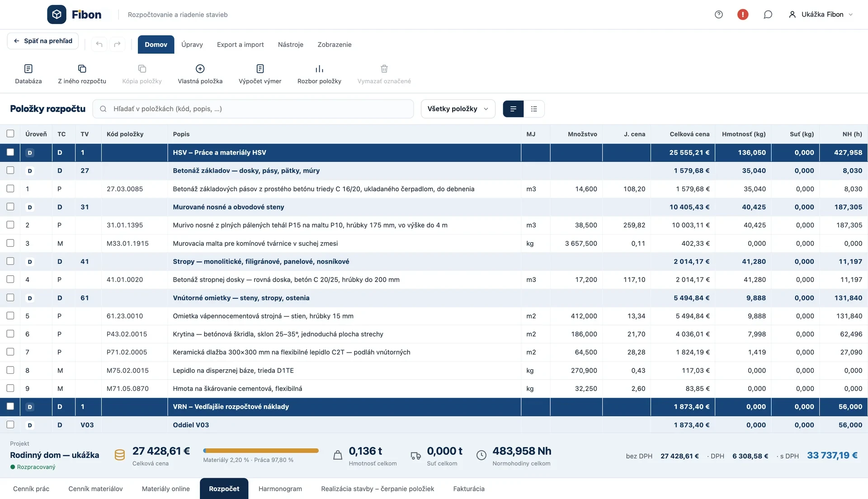This screenshot has height=499, width=868.
Task: Select checkbox of row M33.01.1915
Action: coord(10,243)
